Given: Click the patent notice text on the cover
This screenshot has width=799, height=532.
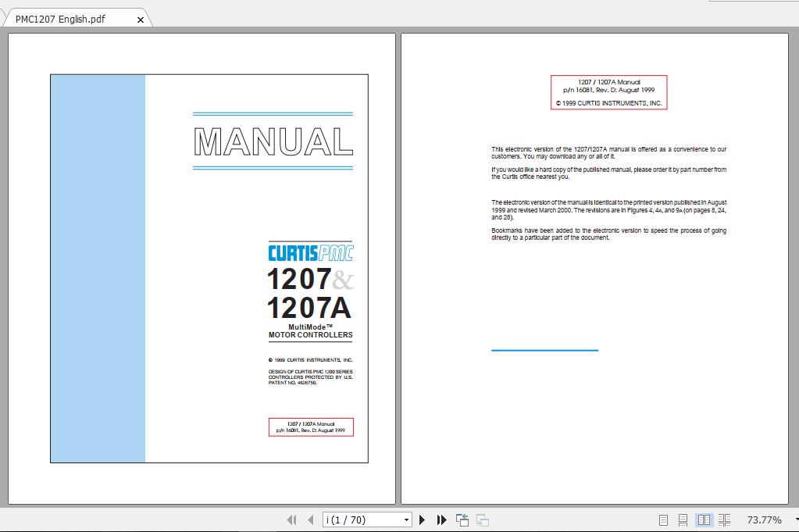Looking at the screenshot, I should (x=310, y=377).
